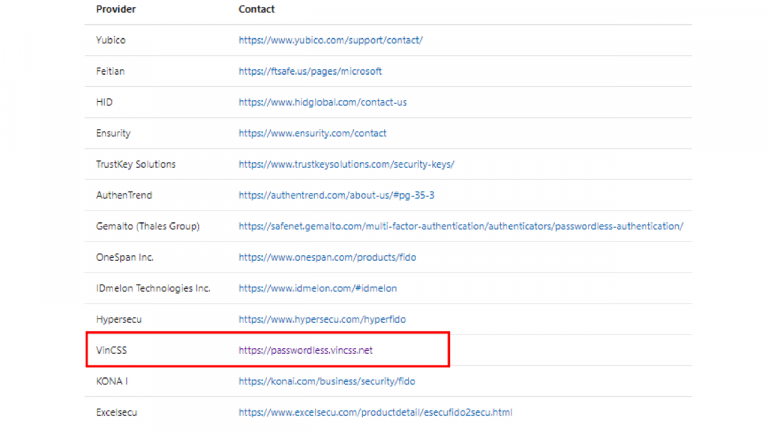Open the Yubico support contact link
This screenshot has width=768, height=432.
pyautogui.click(x=330, y=40)
